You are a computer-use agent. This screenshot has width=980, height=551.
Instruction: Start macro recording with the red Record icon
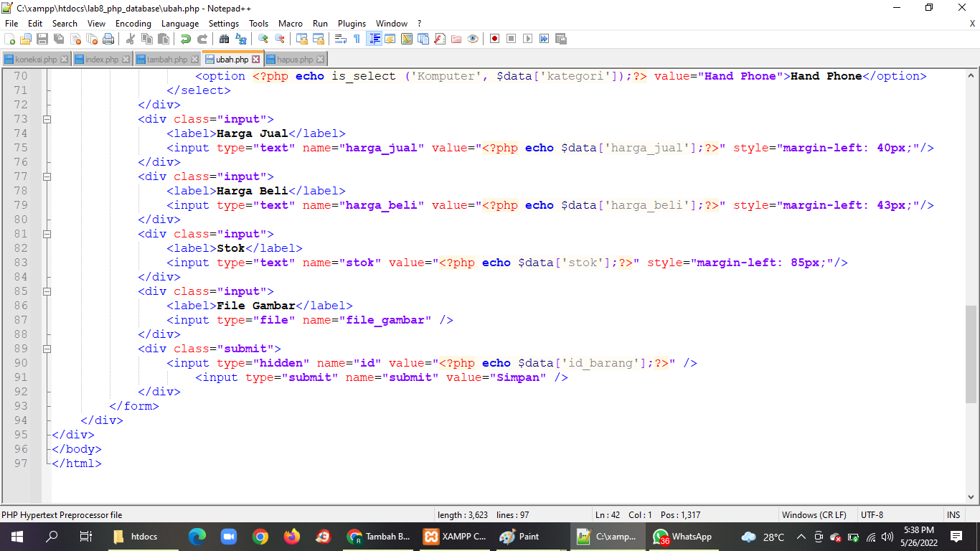pos(494,38)
